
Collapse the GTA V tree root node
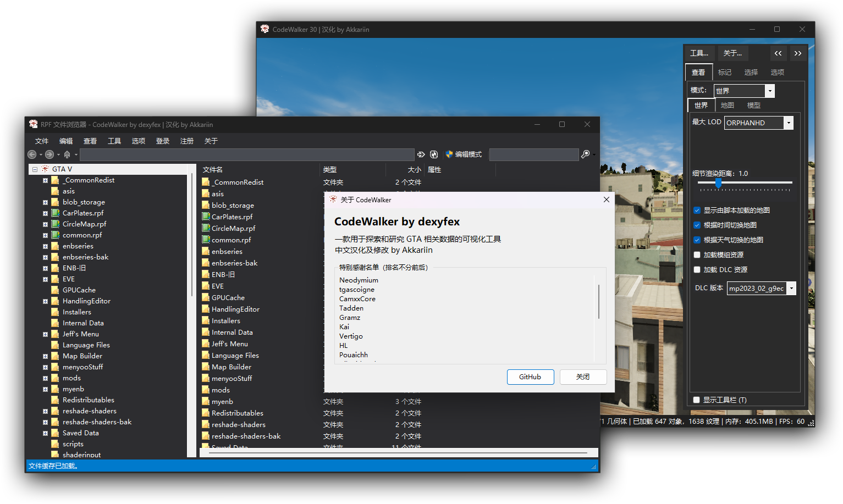tap(35, 169)
